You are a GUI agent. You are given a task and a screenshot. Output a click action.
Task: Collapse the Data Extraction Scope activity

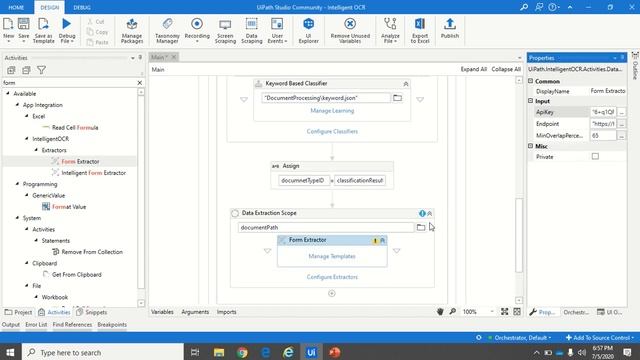(x=429, y=213)
